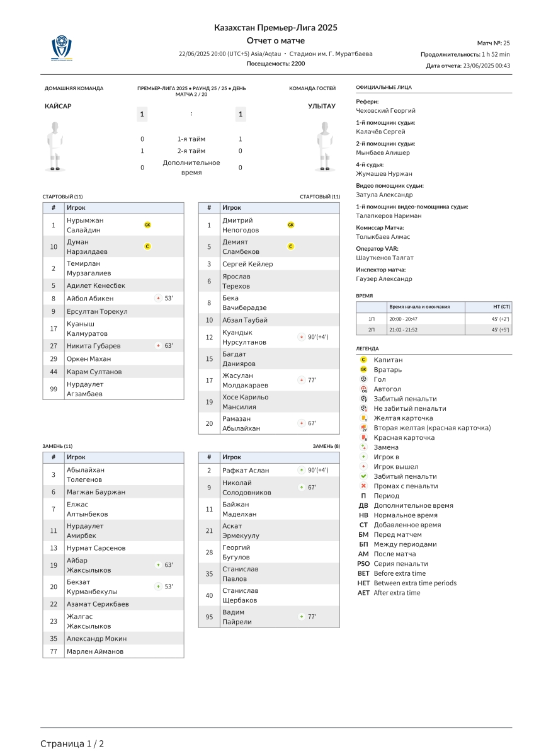Viewport: 534px width, 756px height.
Task: Click the red Промах с пенальти cross
Action: pos(363,486)
